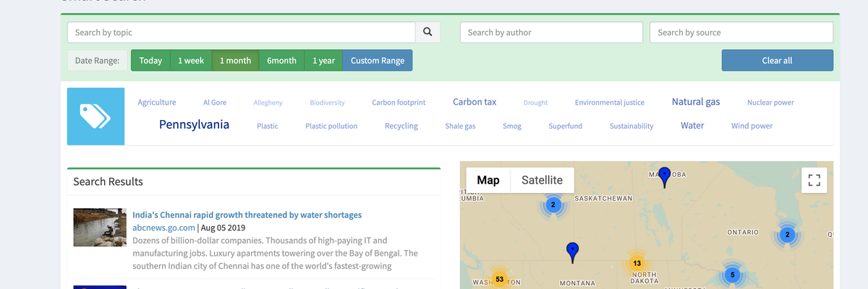Set date range to 1 year

click(323, 61)
